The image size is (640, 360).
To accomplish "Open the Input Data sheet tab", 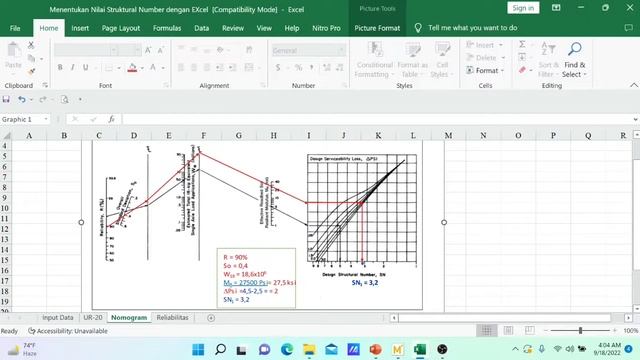I will 58,318.
